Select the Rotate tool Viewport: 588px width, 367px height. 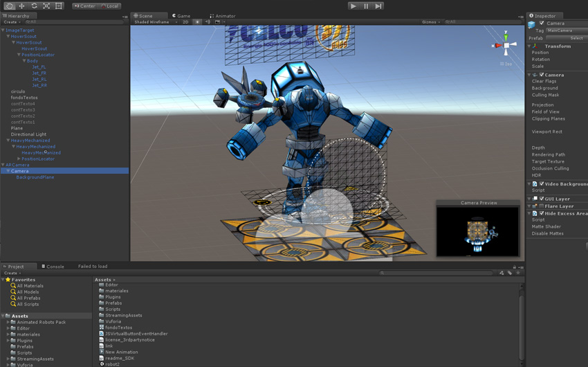tap(34, 6)
